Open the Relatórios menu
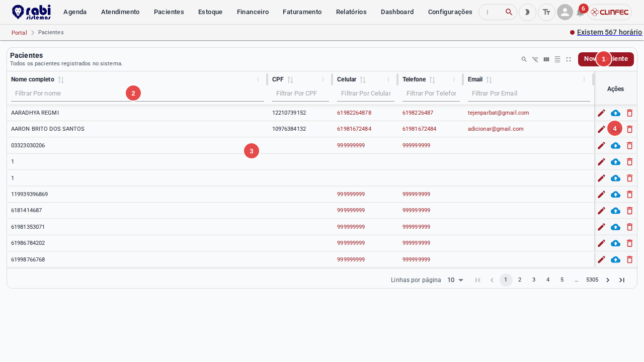Viewport: 644px width, 362px height. (351, 12)
